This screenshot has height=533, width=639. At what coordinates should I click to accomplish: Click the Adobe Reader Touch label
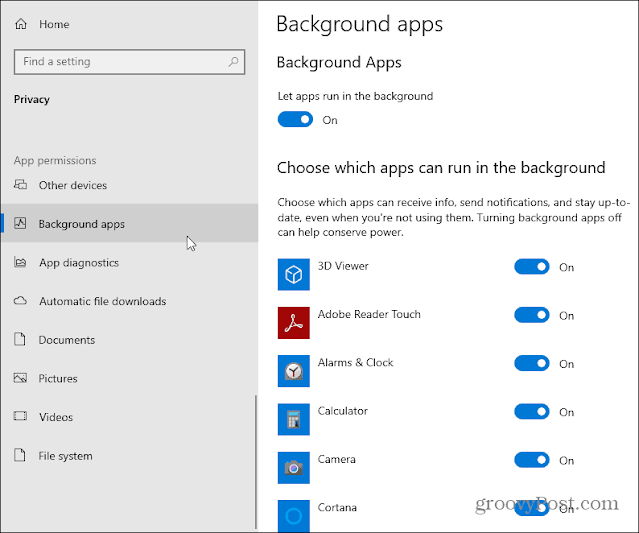[x=369, y=314]
